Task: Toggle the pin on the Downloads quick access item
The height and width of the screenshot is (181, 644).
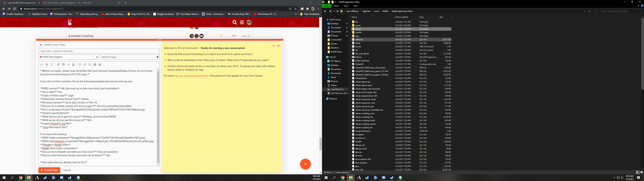Action: pyautogui.click(x=346, y=28)
